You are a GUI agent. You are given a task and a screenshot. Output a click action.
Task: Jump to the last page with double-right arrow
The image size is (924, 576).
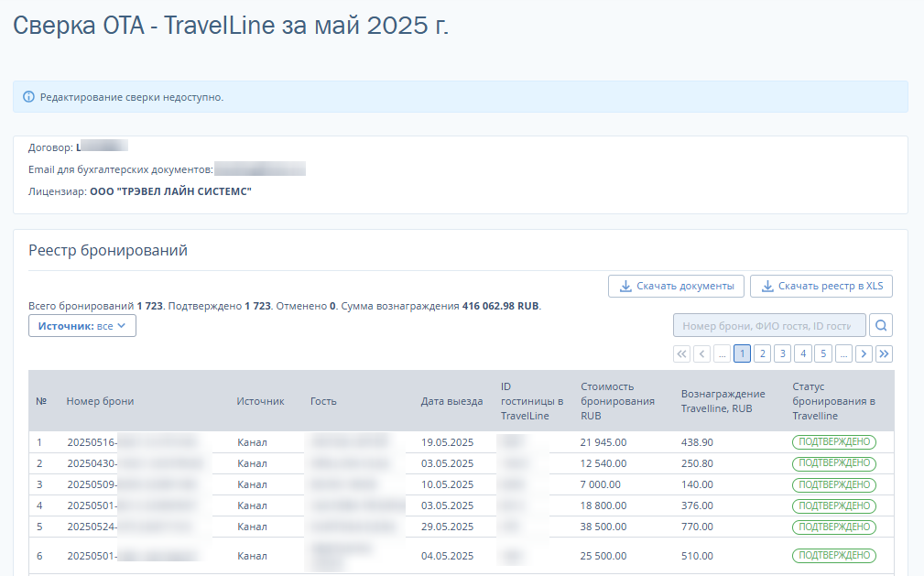click(884, 353)
